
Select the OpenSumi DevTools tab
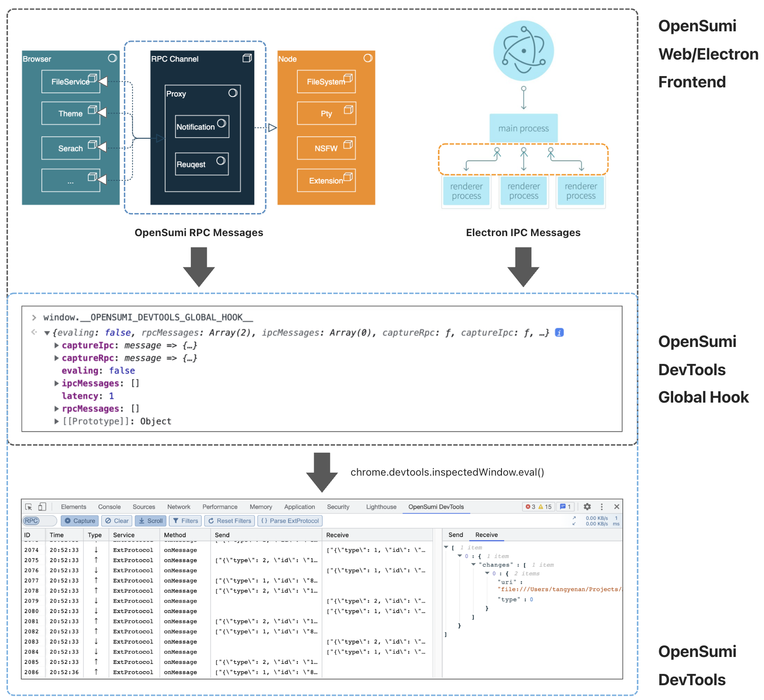(x=436, y=507)
